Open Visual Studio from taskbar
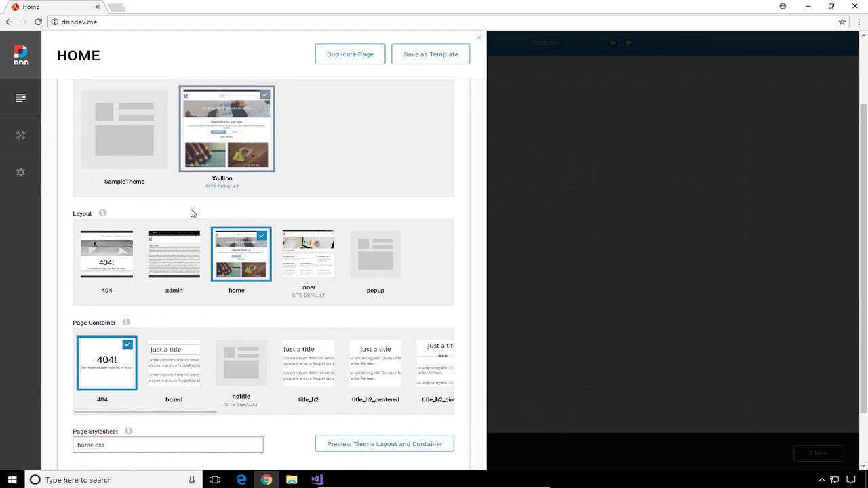 click(x=317, y=479)
